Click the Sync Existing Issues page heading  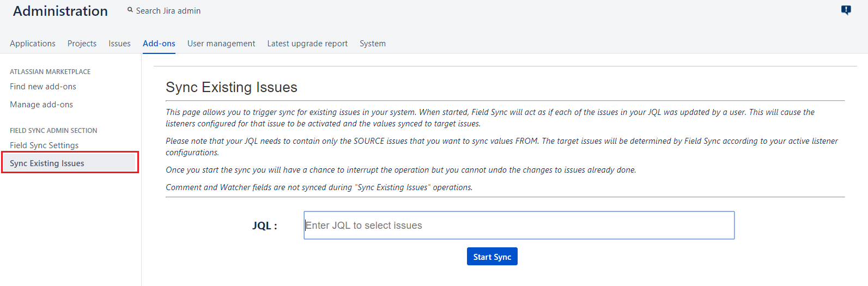[x=232, y=87]
